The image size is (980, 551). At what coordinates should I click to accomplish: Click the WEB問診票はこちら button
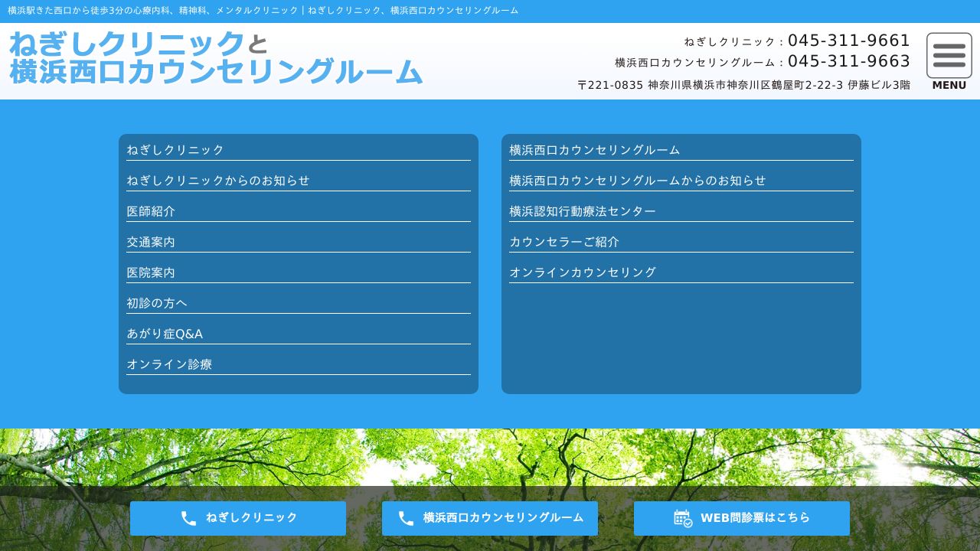pos(741,518)
